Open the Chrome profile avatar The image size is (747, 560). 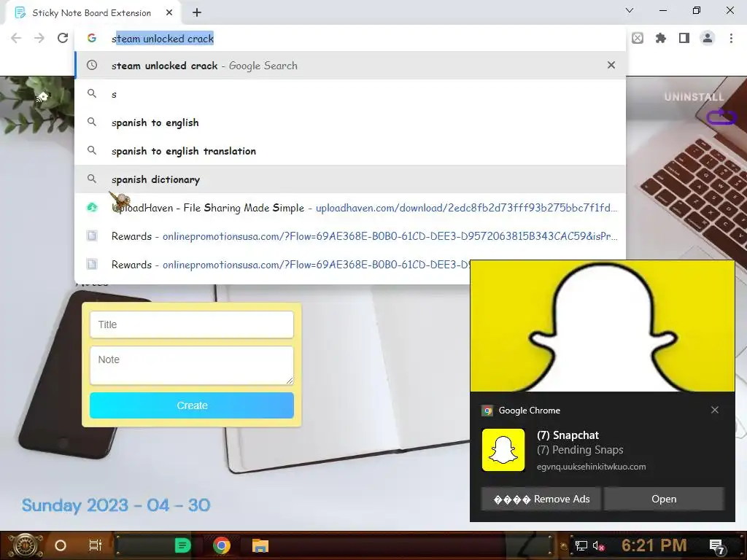[708, 38]
